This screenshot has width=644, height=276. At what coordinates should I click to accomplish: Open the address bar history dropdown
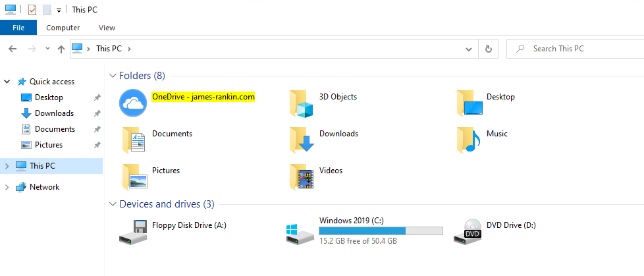coord(468,49)
